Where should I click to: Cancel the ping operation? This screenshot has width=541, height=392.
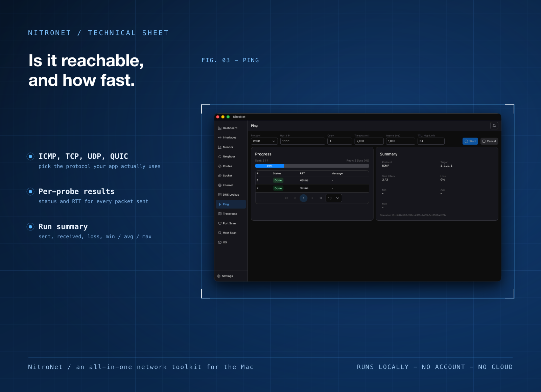489,141
